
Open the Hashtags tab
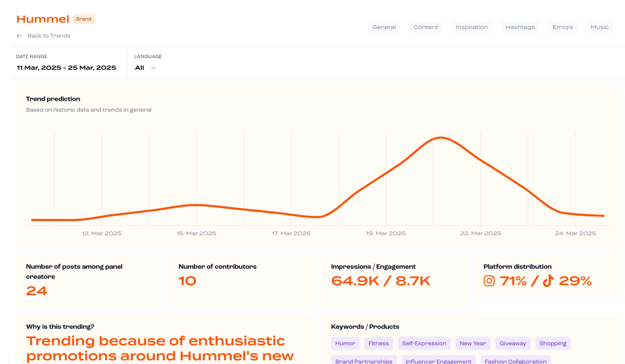[520, 27]
